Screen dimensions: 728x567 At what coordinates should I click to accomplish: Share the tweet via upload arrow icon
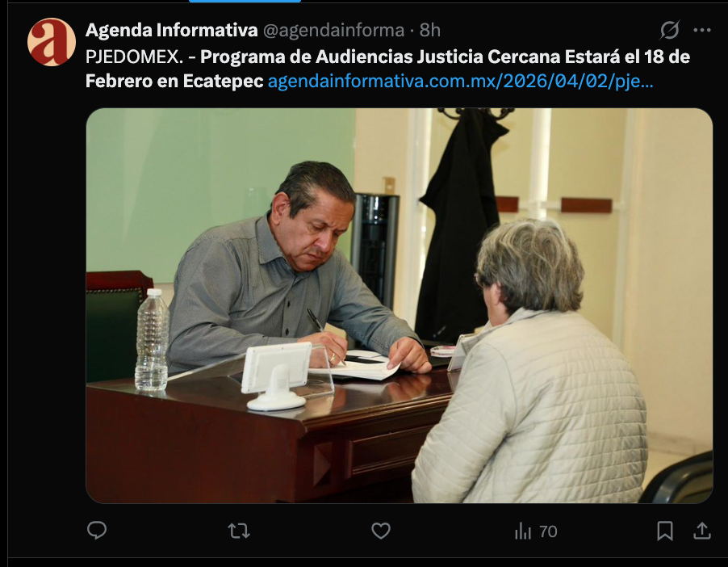coord(702,531)
